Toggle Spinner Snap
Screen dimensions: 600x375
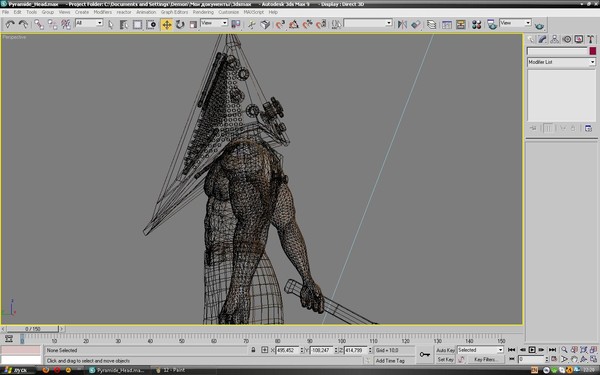point(321,24)
